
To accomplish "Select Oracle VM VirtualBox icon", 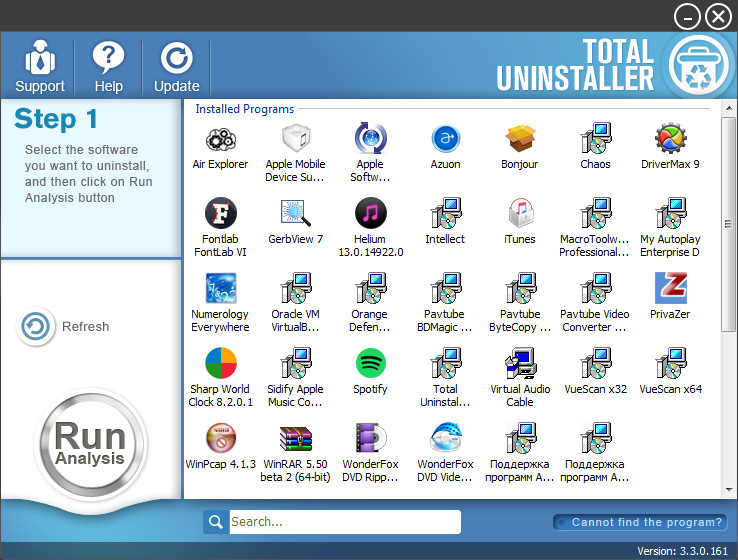I will point(296,288).
